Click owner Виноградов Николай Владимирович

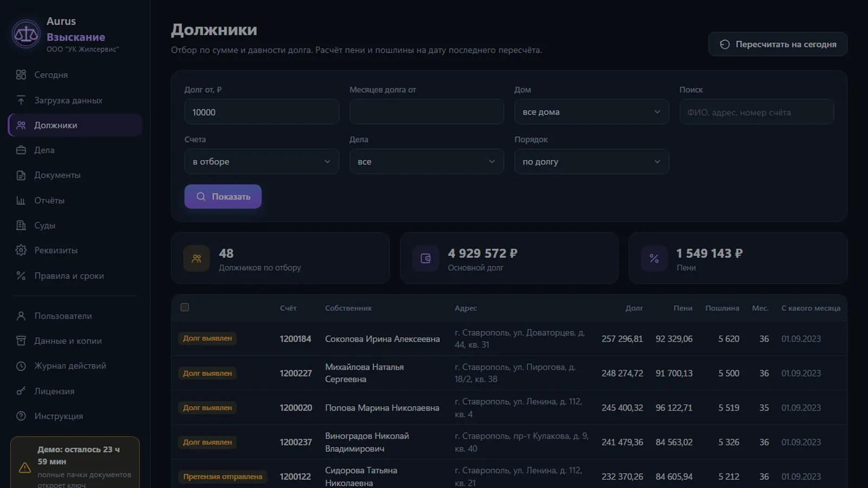367,442
